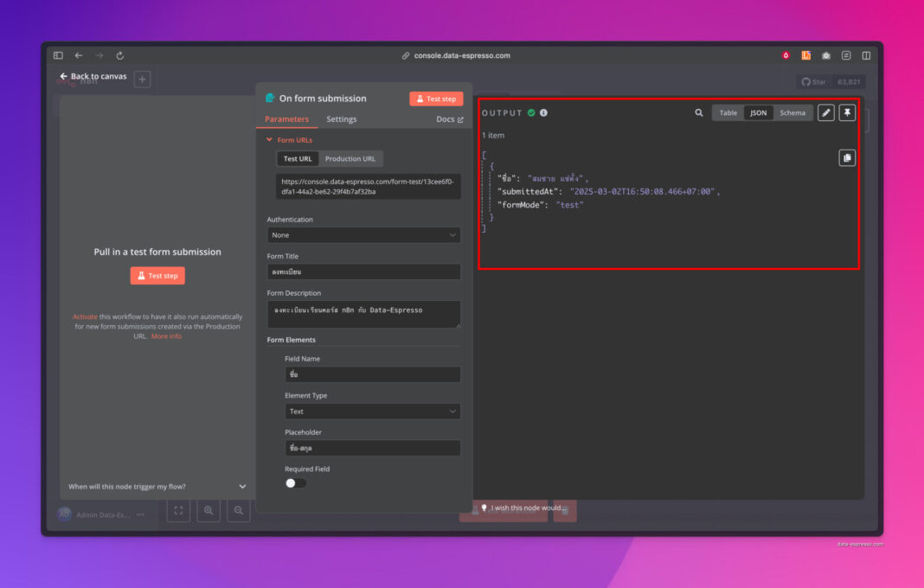Click the orange Test step button
Viewport: 924px width, 588px height.
(x=436, y=99)
